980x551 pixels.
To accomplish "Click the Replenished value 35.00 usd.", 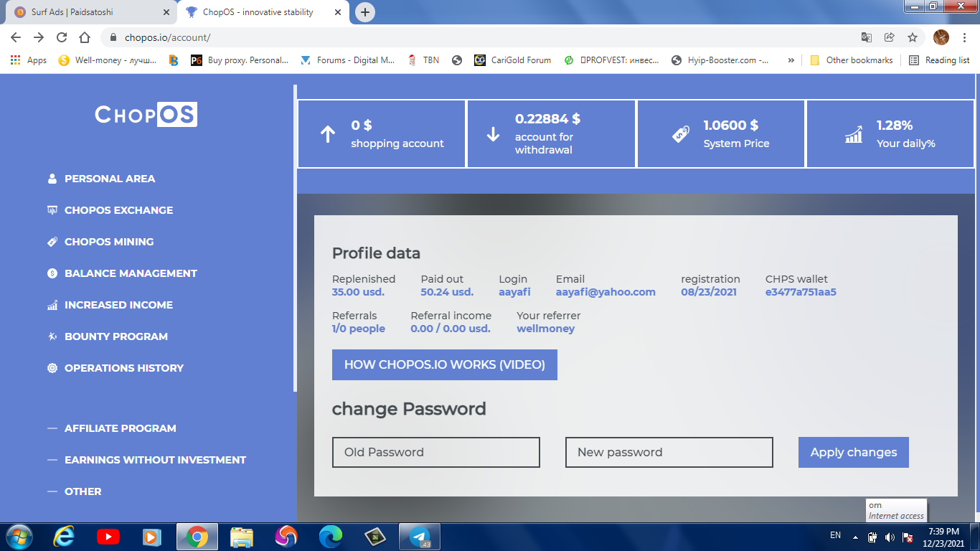I will click(358, 292).
